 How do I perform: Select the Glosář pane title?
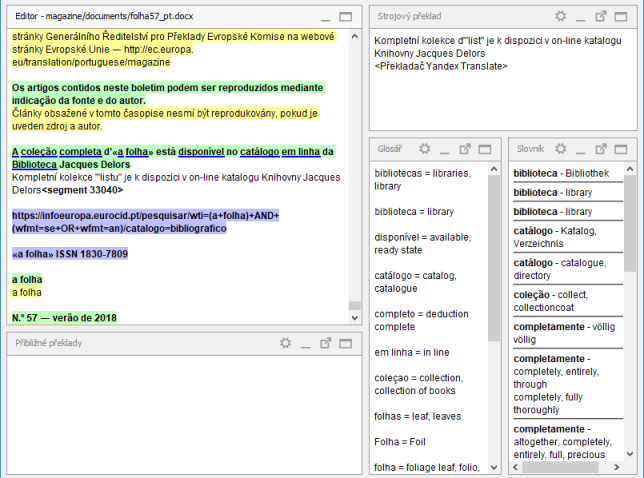tap(390, 149)
